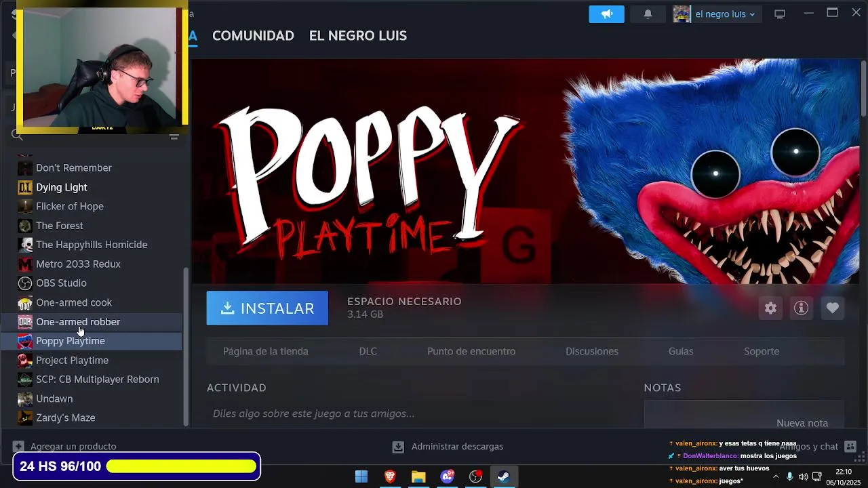The image size is (868, 488).
Task: Click the microphone tray icon
Action: pyautogui.click(x=790, y=476)
